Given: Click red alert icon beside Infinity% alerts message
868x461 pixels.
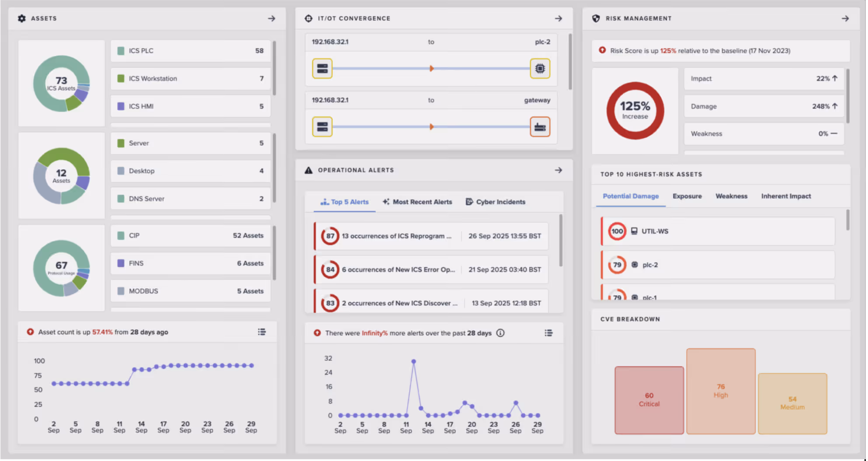Looking at the screenshot, I should pos(317,333).
